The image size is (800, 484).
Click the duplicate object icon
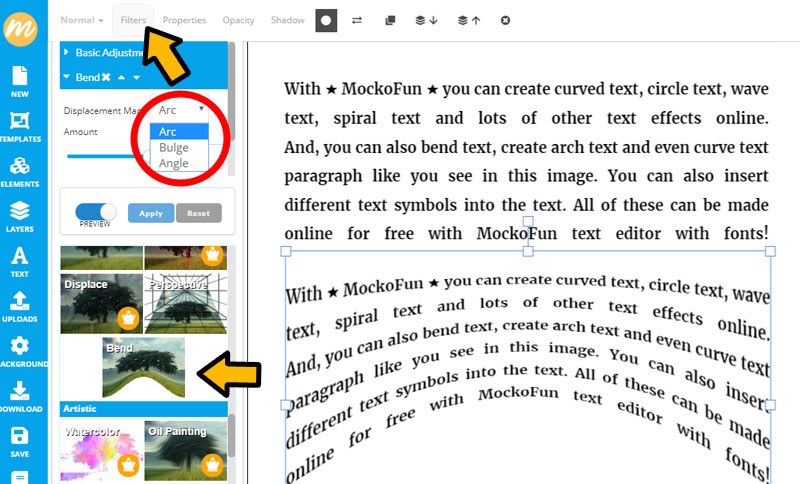tap(390, 20)
